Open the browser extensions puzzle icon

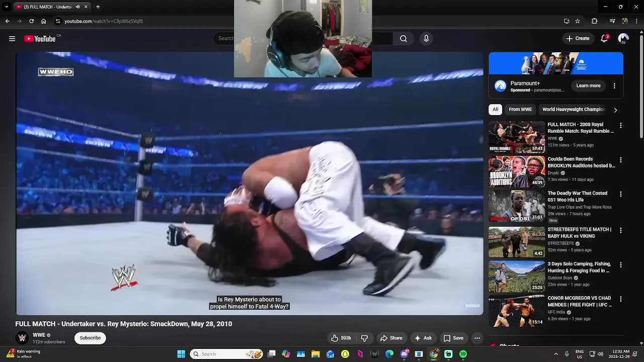pyautogui.click(x=594, y=21)
